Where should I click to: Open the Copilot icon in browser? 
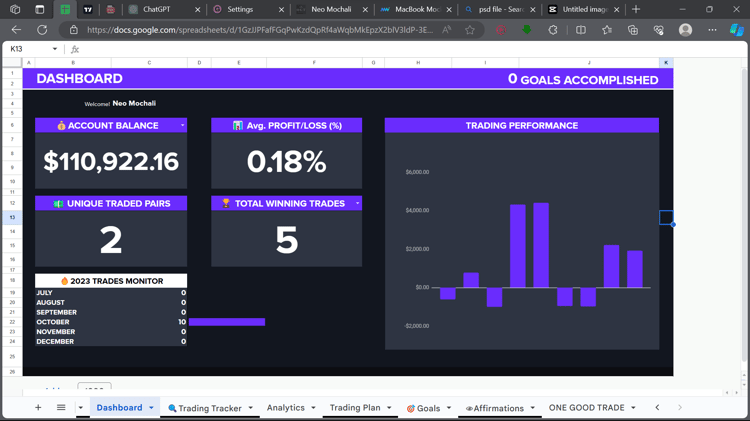[737, 30]
